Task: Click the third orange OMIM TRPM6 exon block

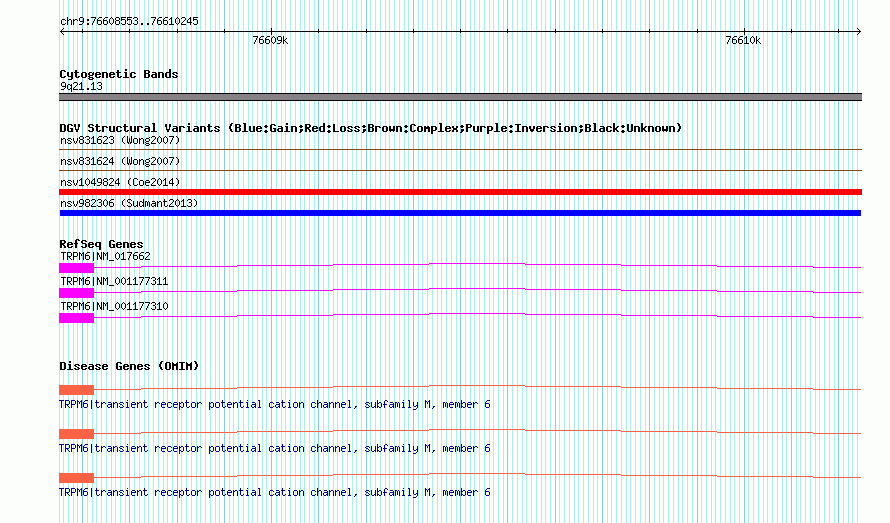Action: pyautogui.click(x=77, y=478)
